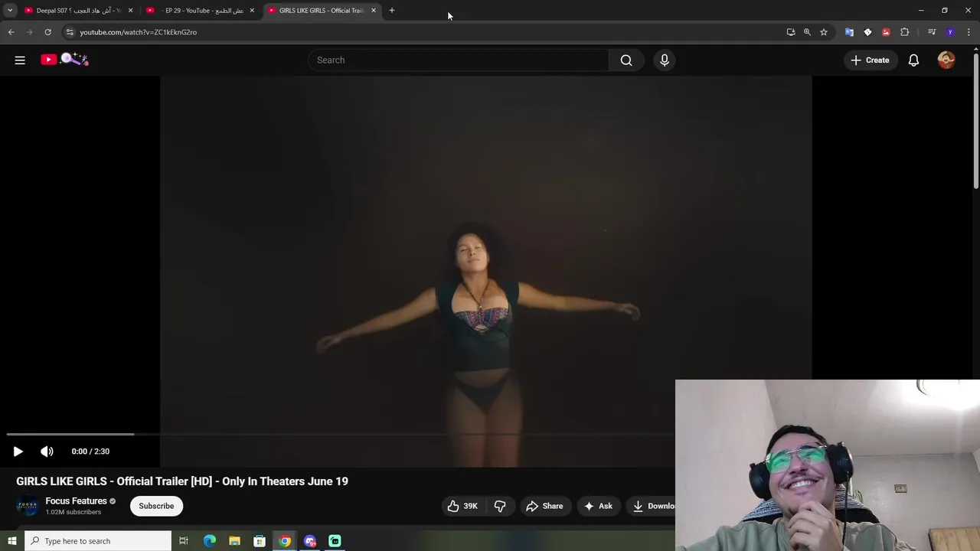
Task: Open the Extensions puzzle menu
Action: tap(905, 32)
